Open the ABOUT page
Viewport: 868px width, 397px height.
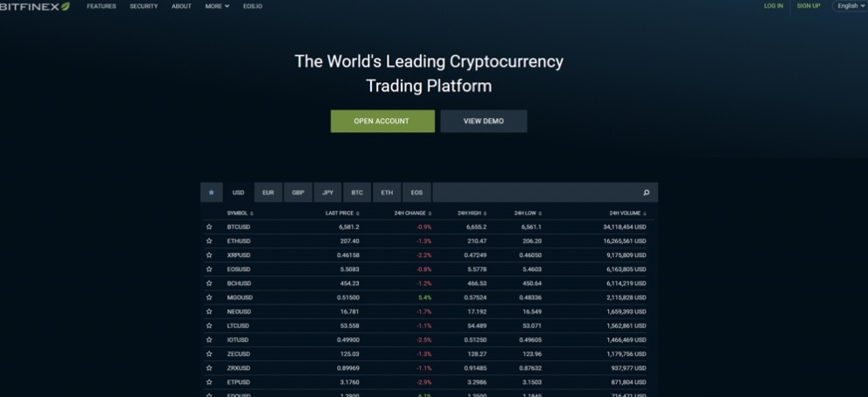(x=182, y=6)
